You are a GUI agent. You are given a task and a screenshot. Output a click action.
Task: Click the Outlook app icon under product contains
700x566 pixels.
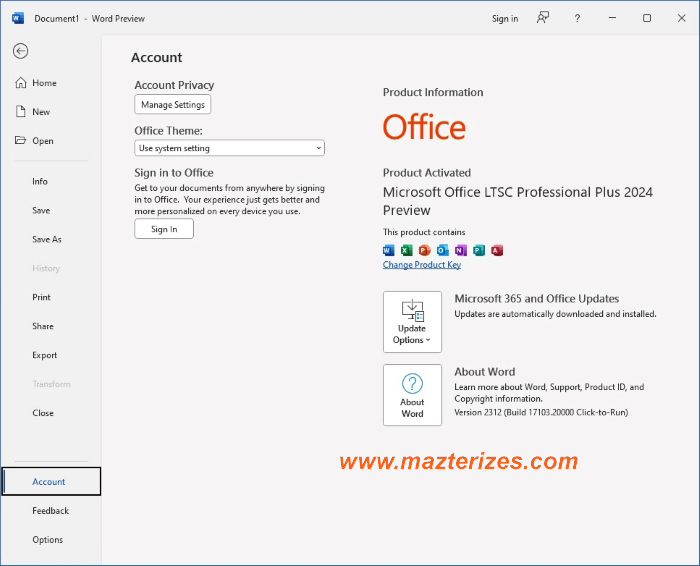pos(442,250)
